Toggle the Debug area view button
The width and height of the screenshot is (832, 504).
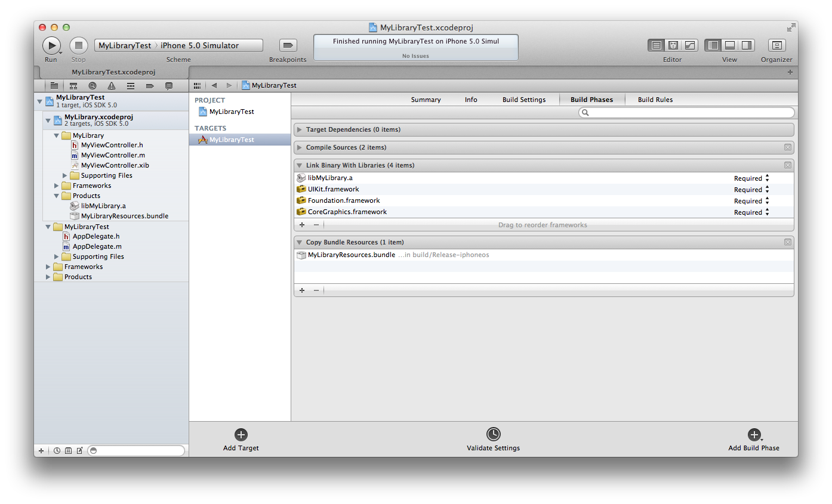point(729,45)
